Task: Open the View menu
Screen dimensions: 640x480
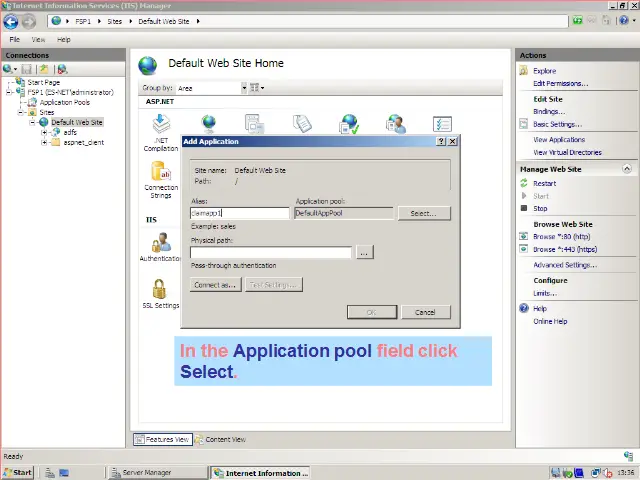Action: pos(38,40)
